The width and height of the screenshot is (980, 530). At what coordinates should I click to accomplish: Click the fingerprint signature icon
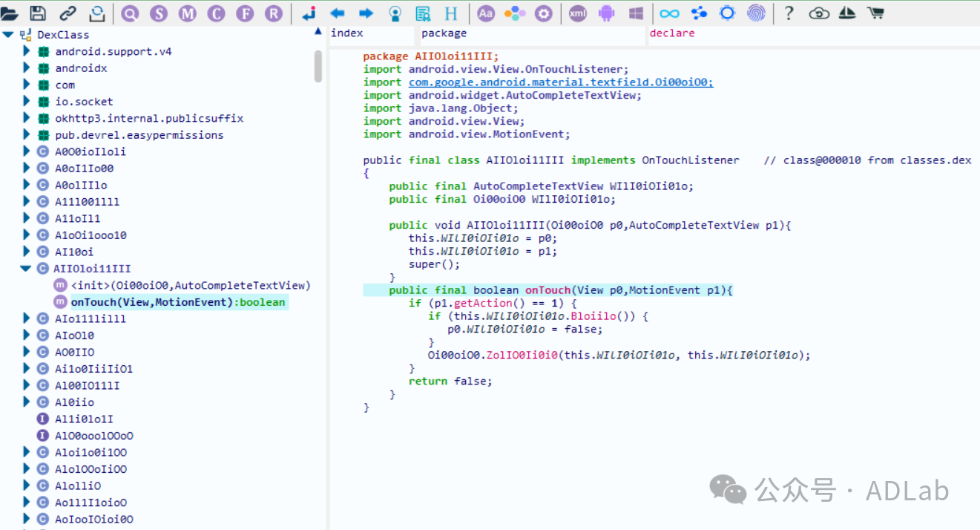click(x=756, y=13)
